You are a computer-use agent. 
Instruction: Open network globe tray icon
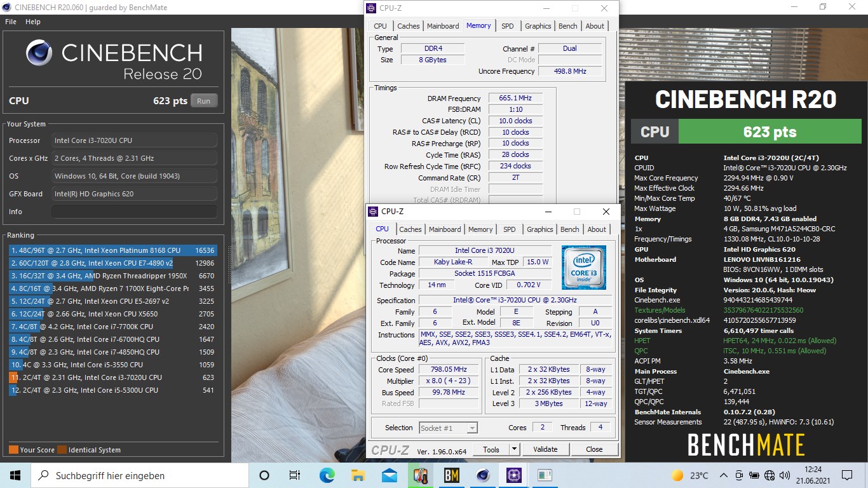[770, 475]
